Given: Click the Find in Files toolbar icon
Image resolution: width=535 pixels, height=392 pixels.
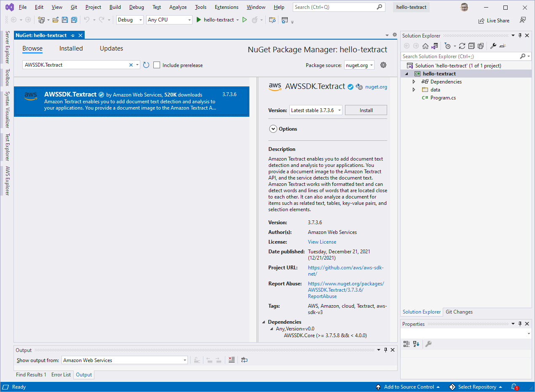Looking at the screenshot, I should (x=272, y=20).
